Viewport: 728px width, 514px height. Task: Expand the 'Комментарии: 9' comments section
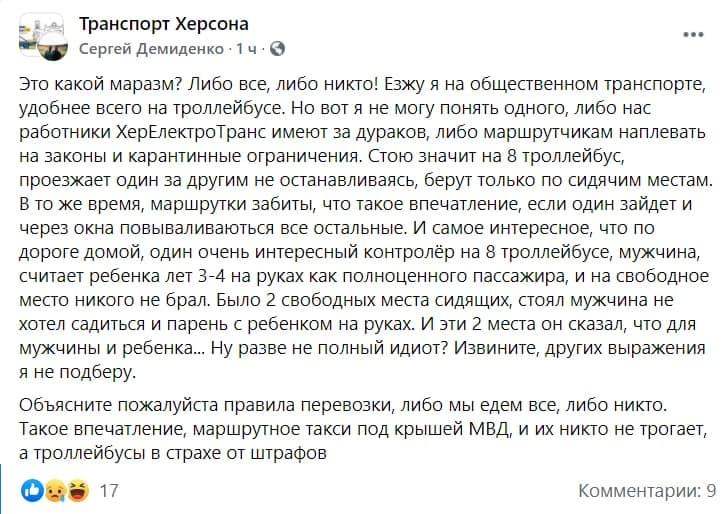(647, 491)
